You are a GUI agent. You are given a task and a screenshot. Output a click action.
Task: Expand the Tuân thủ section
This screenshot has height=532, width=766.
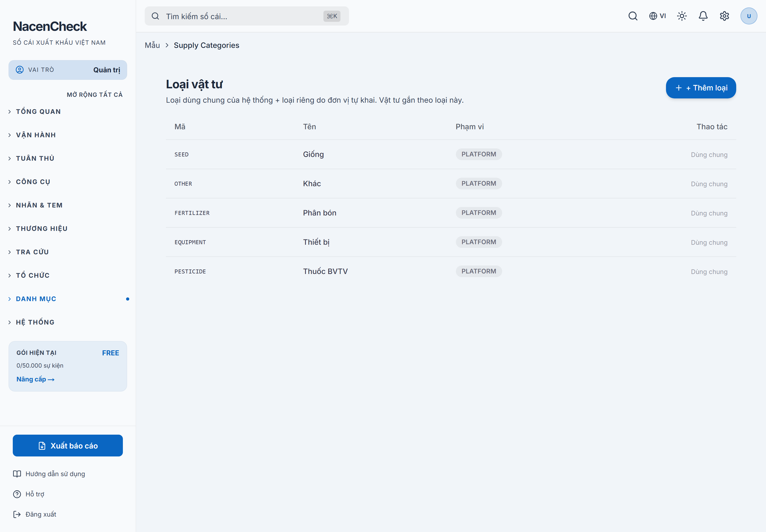(68, 158)
